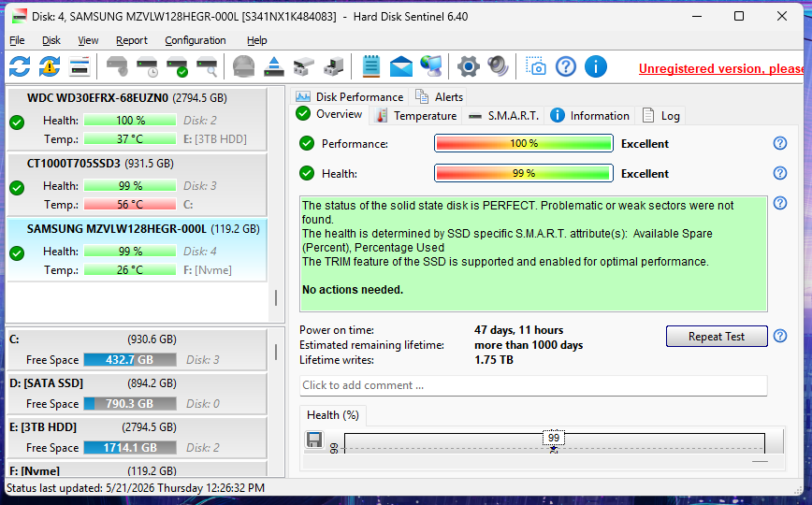Select the Health (%) graph tab
Image resolution: width=812 pixels, height=505 pixels.
[333, 415]
